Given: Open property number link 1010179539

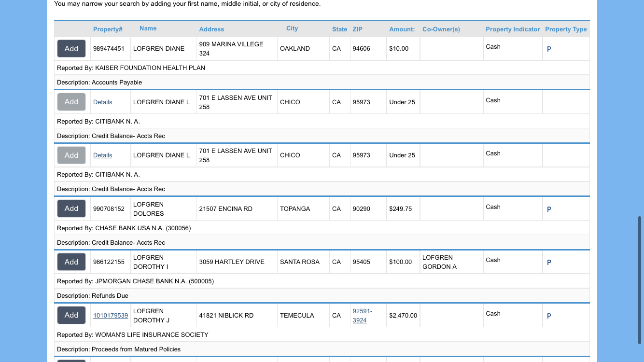Looking at the screenshot, I should [x=111, y=316].
